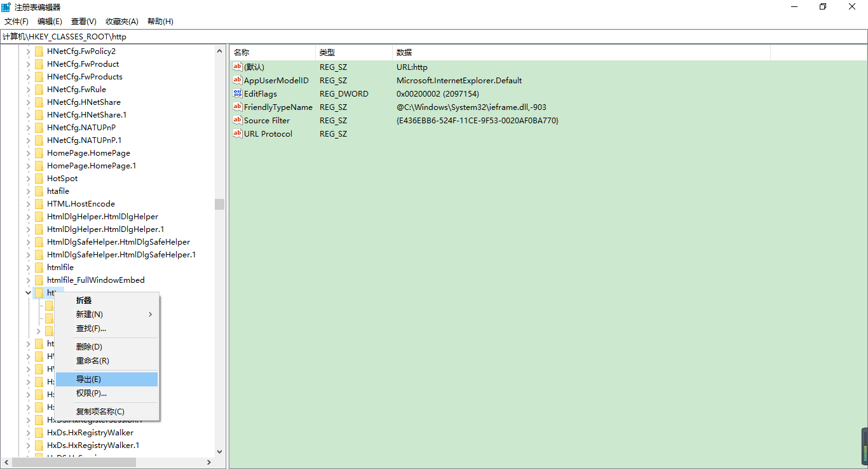Click the string icon of the (默认) value

pyautogui.click(x=238, y=67)
